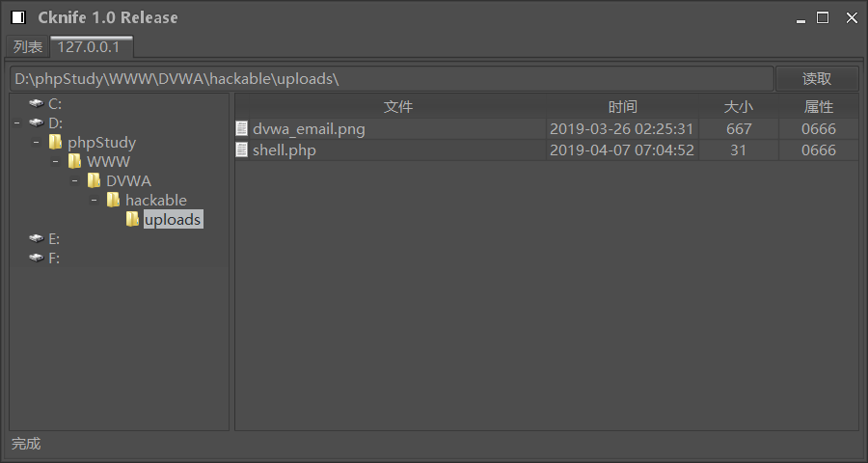Screen dimensions: 868x463
Task: Click the directory path input field
Action: [x=391, y=79]
